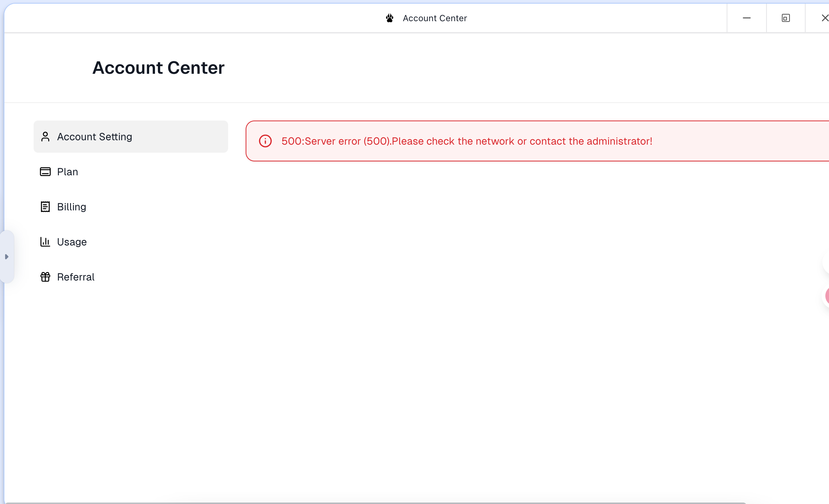Open the Usage section
The width and height of the screenshot is (829, 504).
click(72, 242)
